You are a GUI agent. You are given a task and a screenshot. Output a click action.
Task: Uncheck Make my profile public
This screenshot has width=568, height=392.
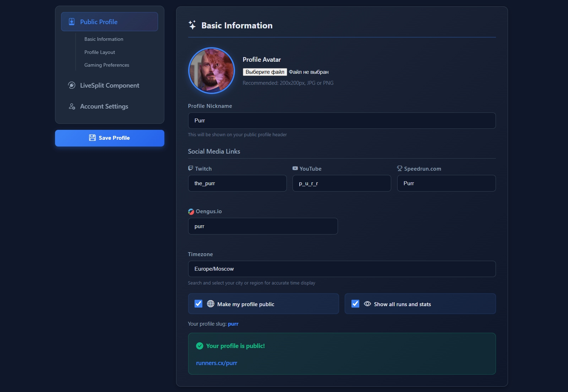point(198,304)
